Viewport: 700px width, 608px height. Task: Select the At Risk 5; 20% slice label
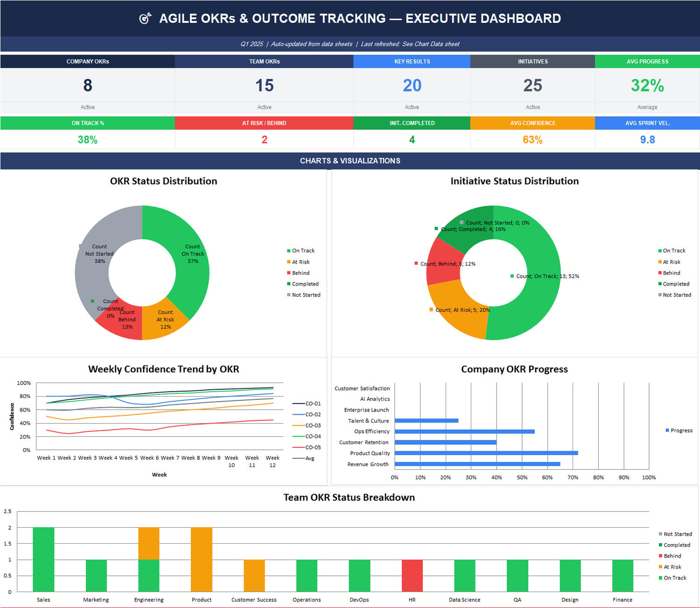460,310
